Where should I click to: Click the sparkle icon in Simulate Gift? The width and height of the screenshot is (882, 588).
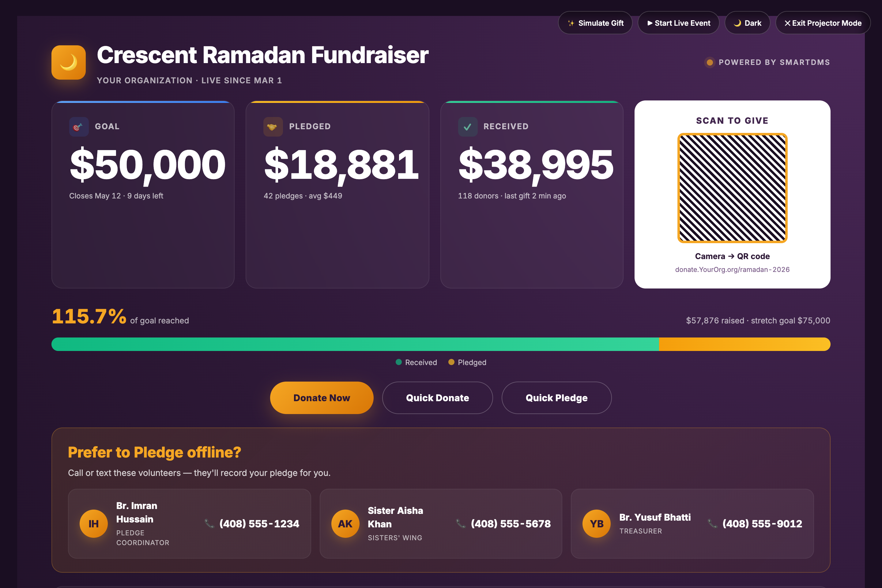pyautogui.click(x=571, y=23)
